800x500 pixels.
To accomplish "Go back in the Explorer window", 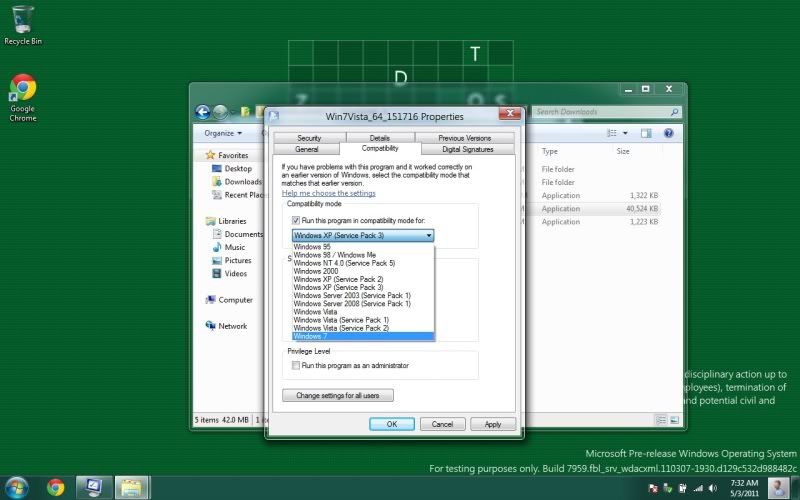I will [203, 112].
